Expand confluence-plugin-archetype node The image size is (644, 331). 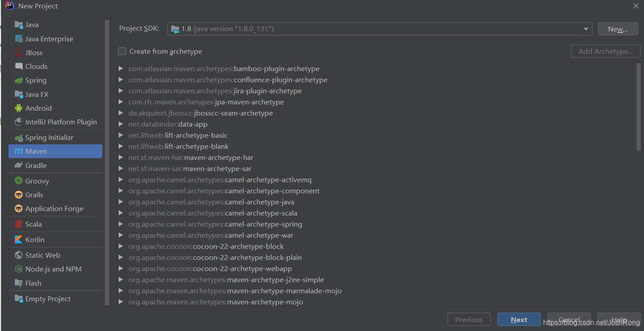pyautogui.click(x=121, y=80)
